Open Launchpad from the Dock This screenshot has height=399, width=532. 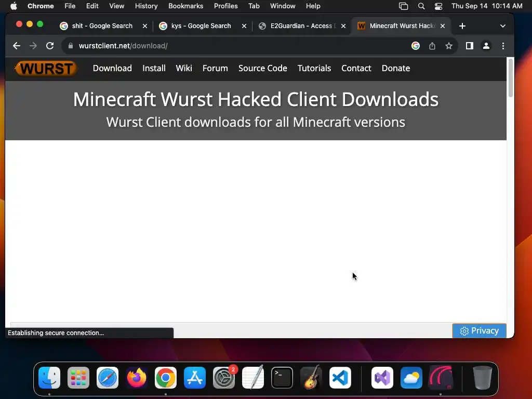point(78,378)
